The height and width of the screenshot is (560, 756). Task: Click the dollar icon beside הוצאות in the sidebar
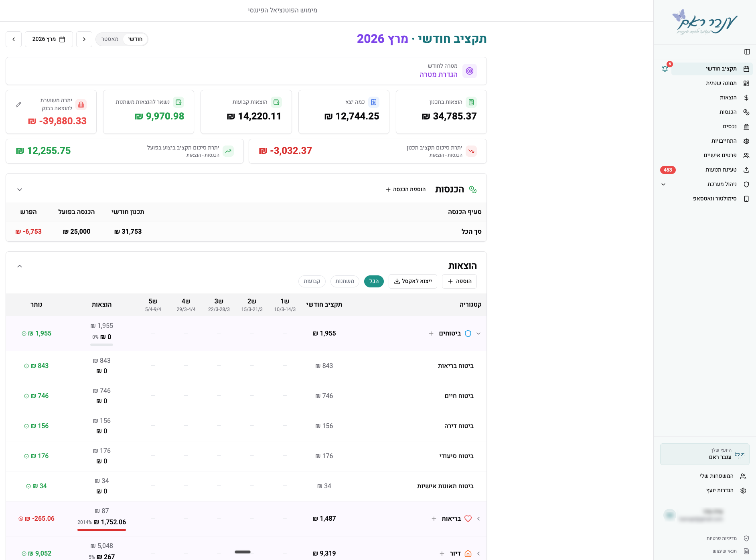746,98
